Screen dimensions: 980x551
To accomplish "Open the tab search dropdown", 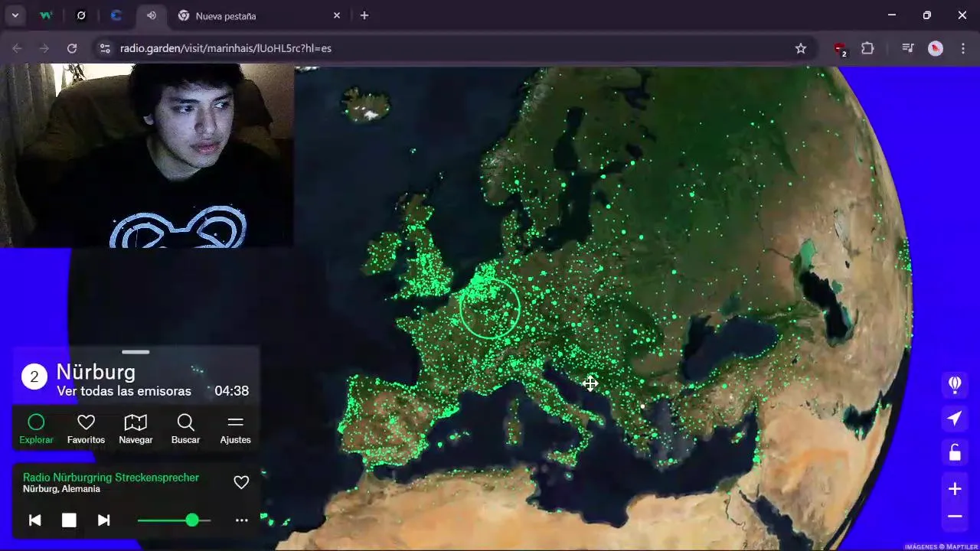I will (x=15, y=15).
